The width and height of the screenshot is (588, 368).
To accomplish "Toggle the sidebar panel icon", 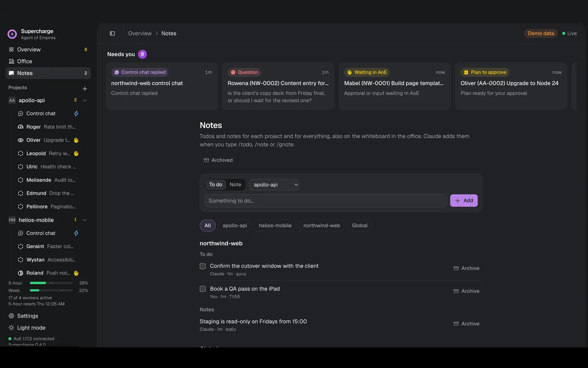I will pyautogui.click(x=112, y=33).
